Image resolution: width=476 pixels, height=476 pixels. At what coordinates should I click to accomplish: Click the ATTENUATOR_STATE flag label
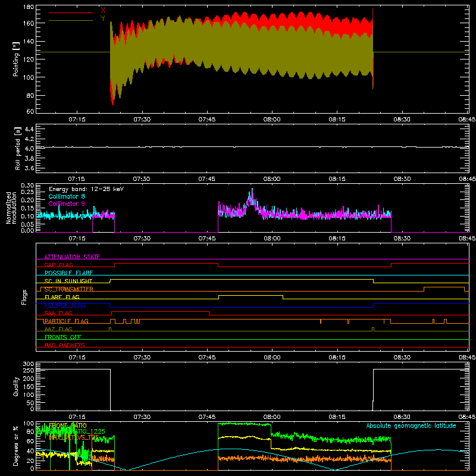click(x=72, y=257)
